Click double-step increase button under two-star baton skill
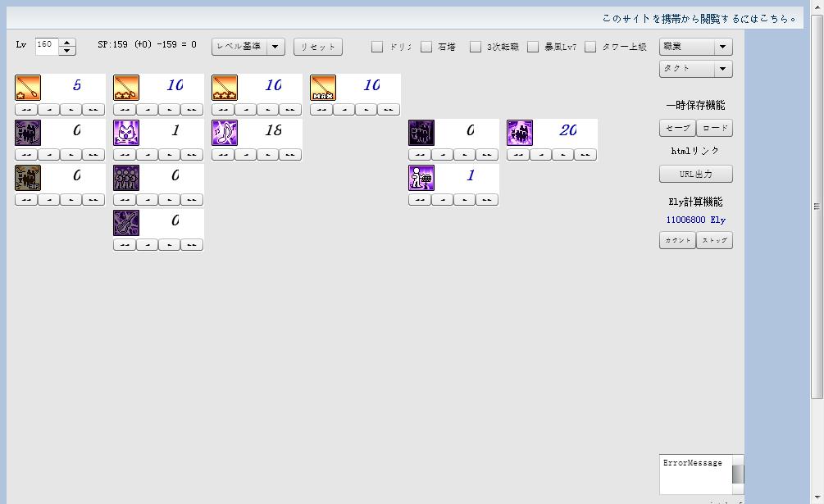The image size is (824, 504). click(x=192, y=109)
